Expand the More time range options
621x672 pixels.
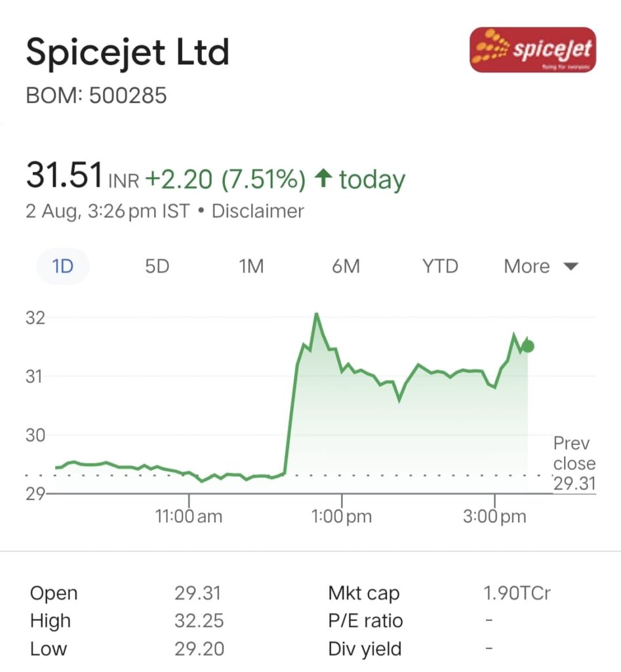(x=541, y=266)
